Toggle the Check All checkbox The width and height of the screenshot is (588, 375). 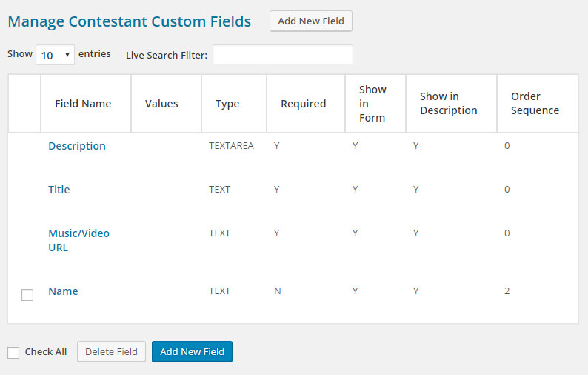pos(13,353)
